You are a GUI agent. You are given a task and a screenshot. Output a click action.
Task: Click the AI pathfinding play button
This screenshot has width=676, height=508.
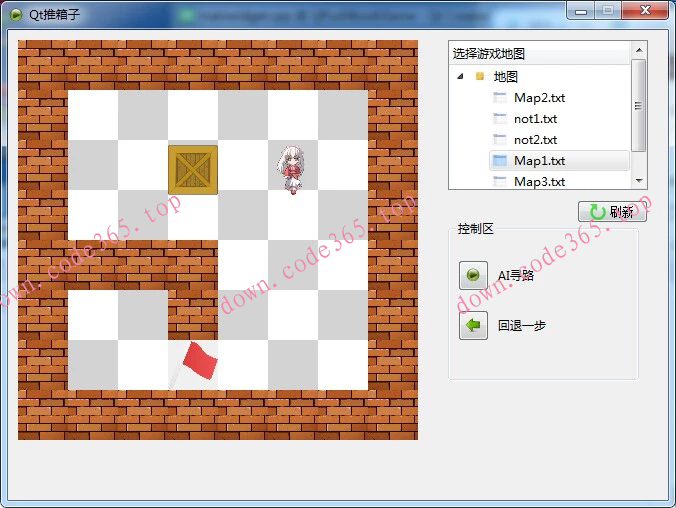[473, 275]
